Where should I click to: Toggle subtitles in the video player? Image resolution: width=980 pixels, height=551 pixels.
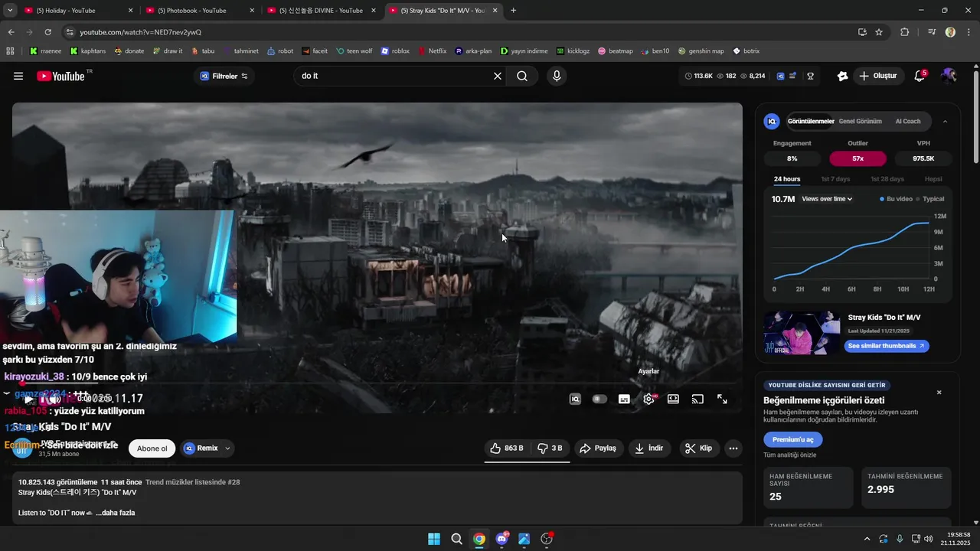pyautogui.click(x=624, y=399)
